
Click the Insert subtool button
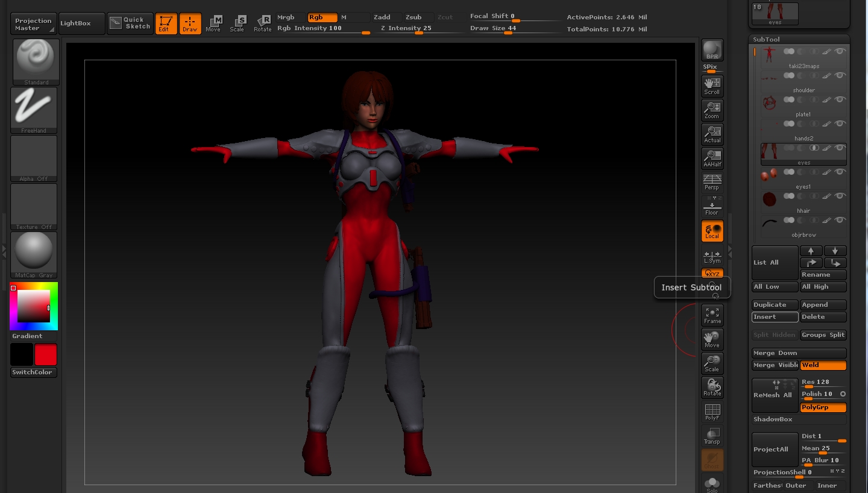point(775,317)
